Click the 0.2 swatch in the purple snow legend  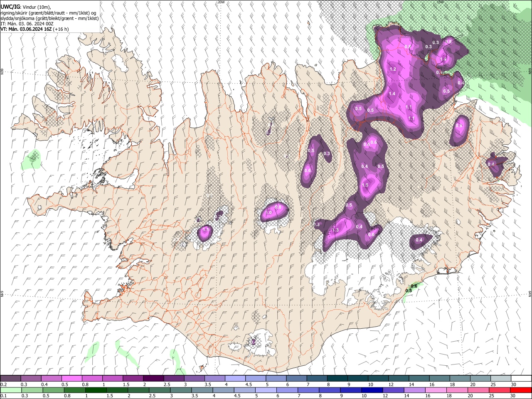pyautogui.click(x=11, y=379)
